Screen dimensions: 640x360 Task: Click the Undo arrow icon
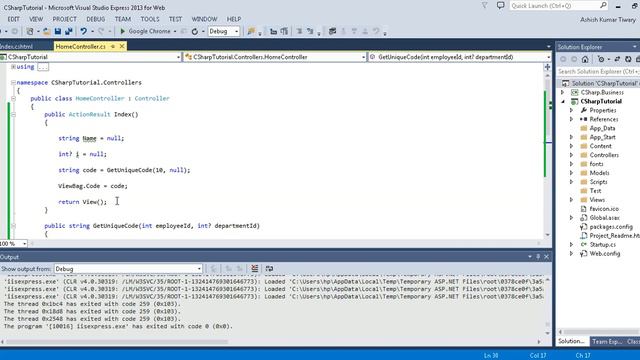(83, 31)
